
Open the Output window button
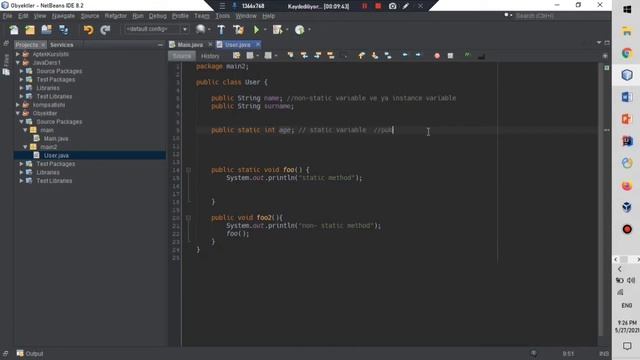point(30,353)
